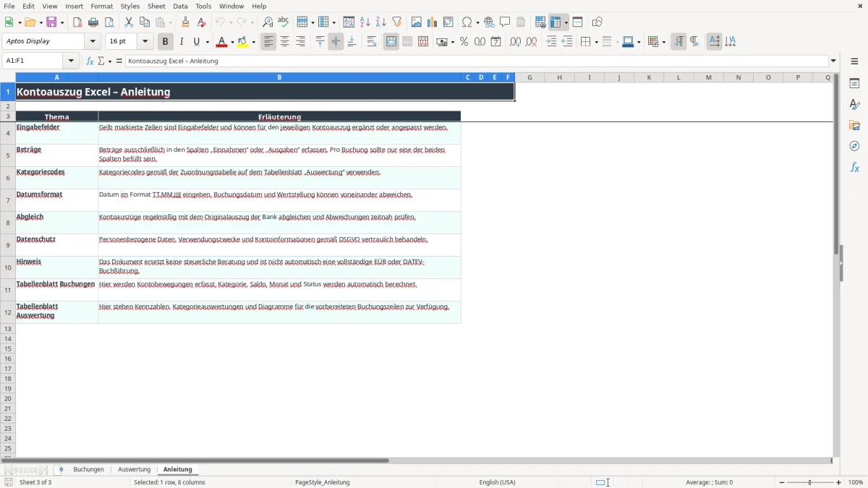868x488 pixels.
Task: Click the zoom slider handle
Action: pyautogui.click(x=810, y=482)
